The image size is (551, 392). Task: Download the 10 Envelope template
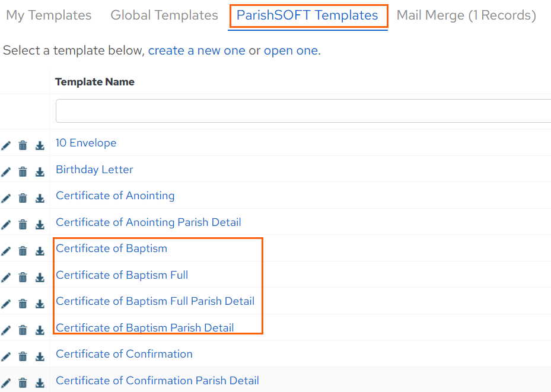point(40,145)
